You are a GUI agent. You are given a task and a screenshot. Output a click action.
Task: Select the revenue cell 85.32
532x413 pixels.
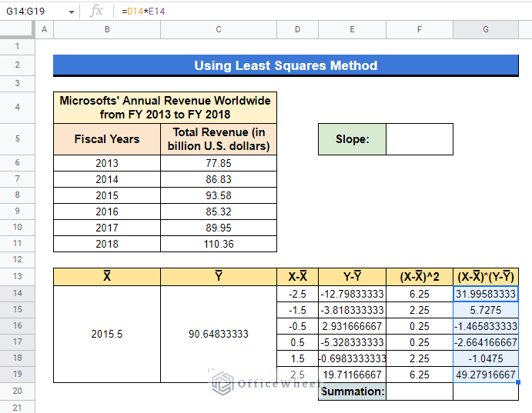pos(219,211)
